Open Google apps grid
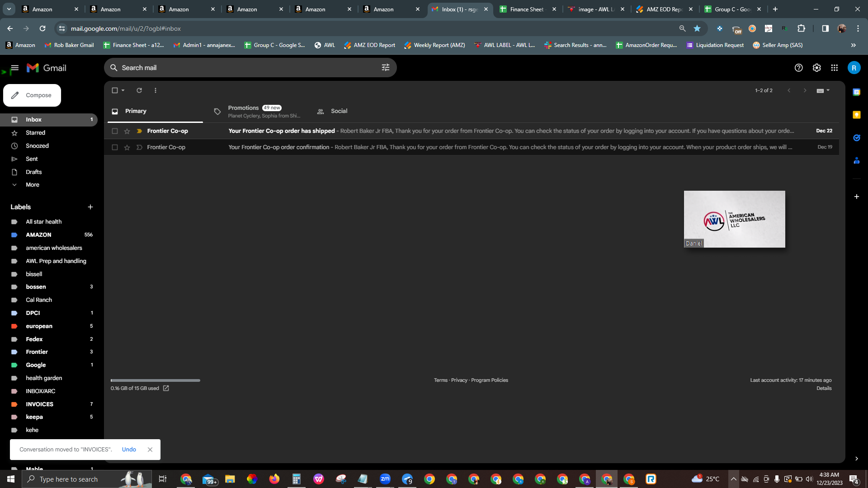Image resolution: width=868 pixels, height=488 pixels. coord(835,68)
